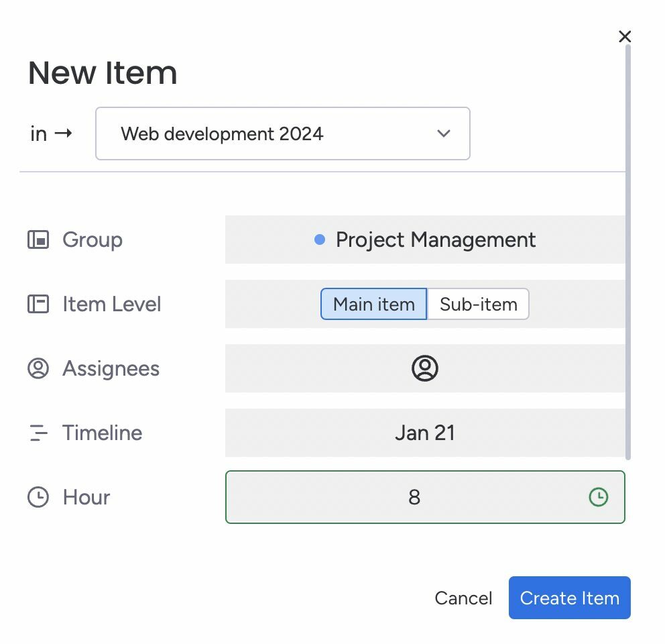Select the Main item option
Screen dimensions: 665x644
point(373,305)
